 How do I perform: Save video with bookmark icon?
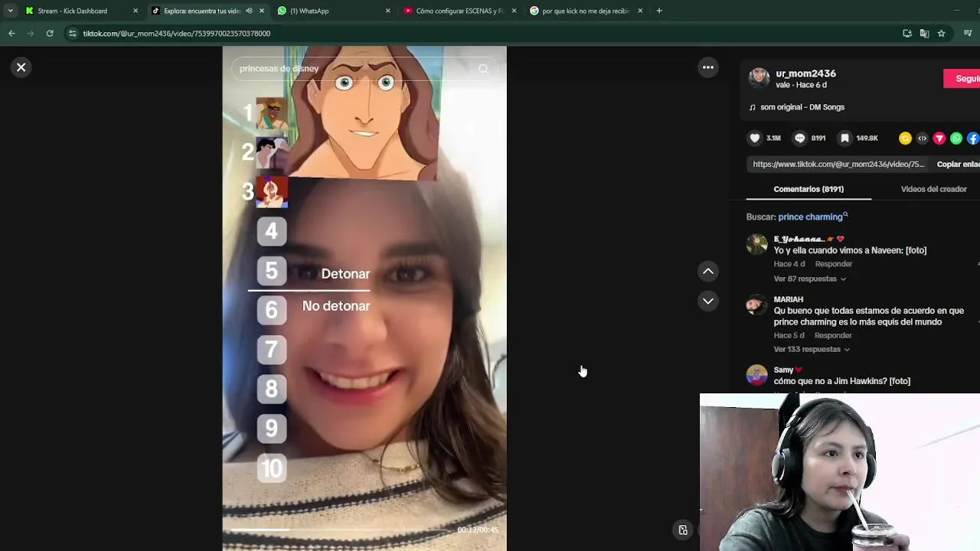(x=844, y=138)
